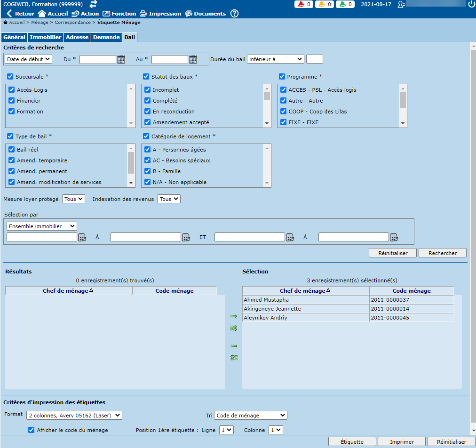
Task: Expand the Tri sort dropdown
Action: click(x=250, y=415)
